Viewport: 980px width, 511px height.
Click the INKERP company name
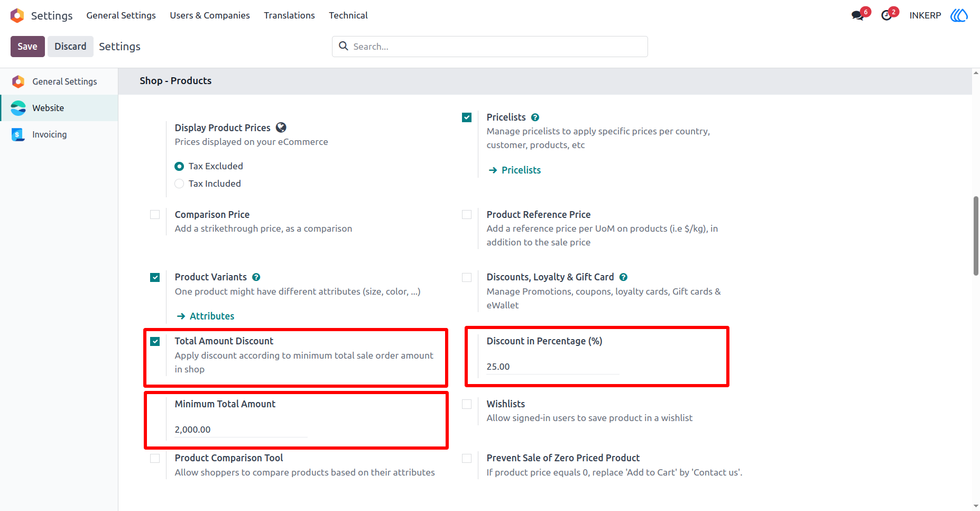click(x=925, y=15)
